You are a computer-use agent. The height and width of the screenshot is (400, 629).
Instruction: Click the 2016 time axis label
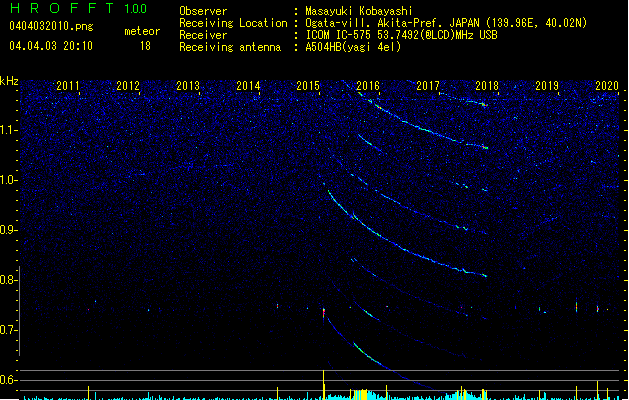368,86
